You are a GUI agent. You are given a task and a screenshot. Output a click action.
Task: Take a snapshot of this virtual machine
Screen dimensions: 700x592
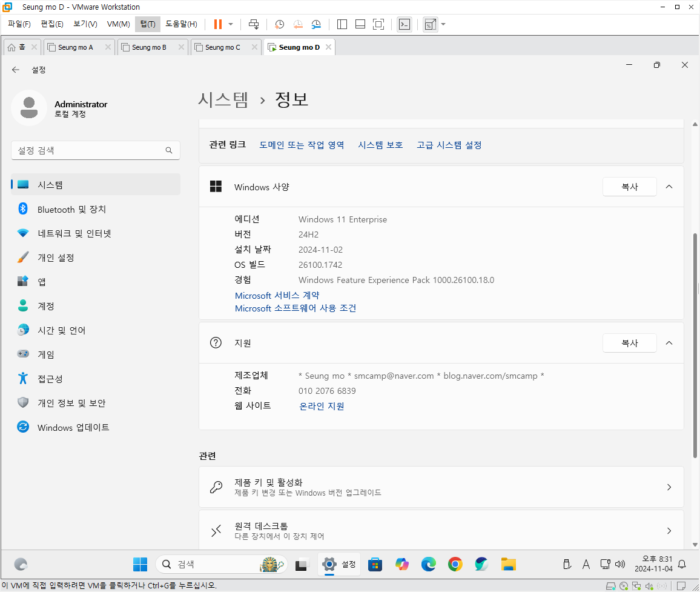click(x=280, y=24)
